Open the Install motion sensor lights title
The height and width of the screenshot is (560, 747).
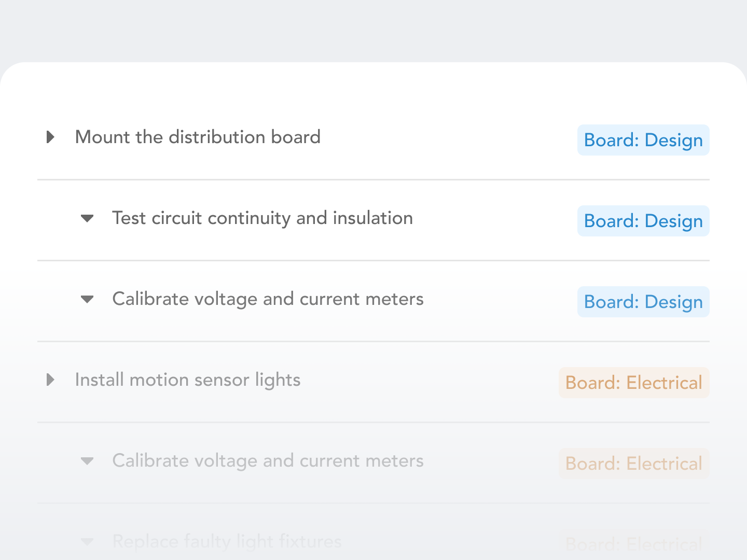[188, 380]
